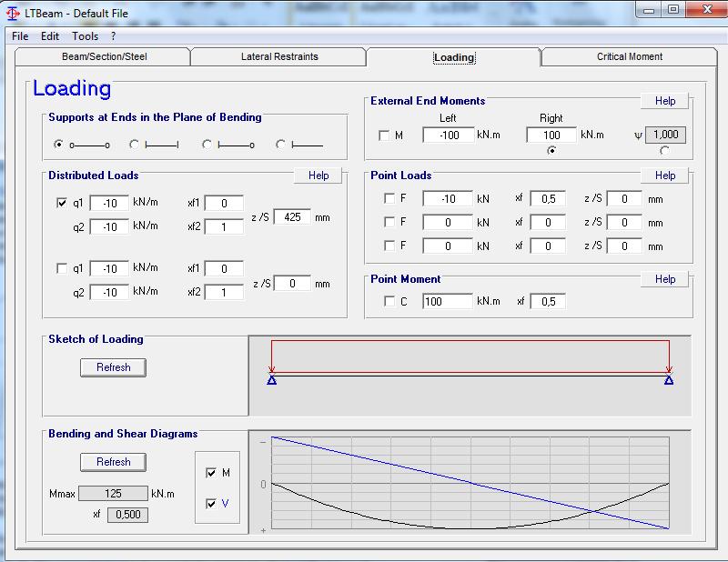Click the second point load xf field
This screenshot has height=562, width=728.
click(x=548, y=223)
